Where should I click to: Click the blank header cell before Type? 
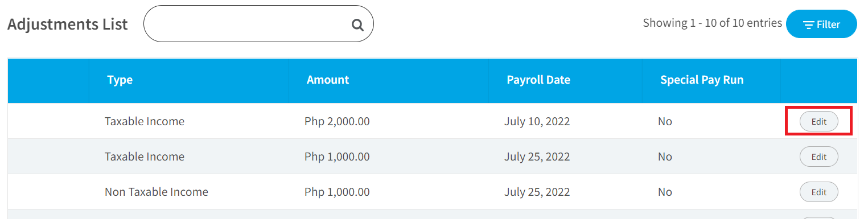pyautogui.click(x=48, y=80)
